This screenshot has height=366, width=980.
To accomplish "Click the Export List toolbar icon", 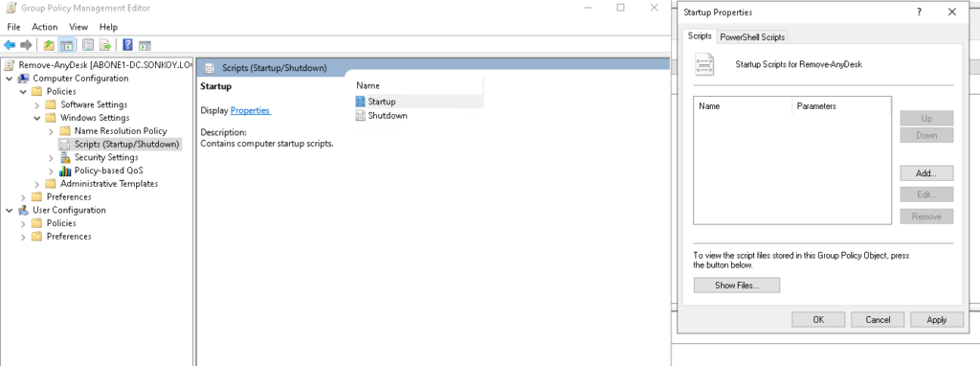I will coord(105,45).
